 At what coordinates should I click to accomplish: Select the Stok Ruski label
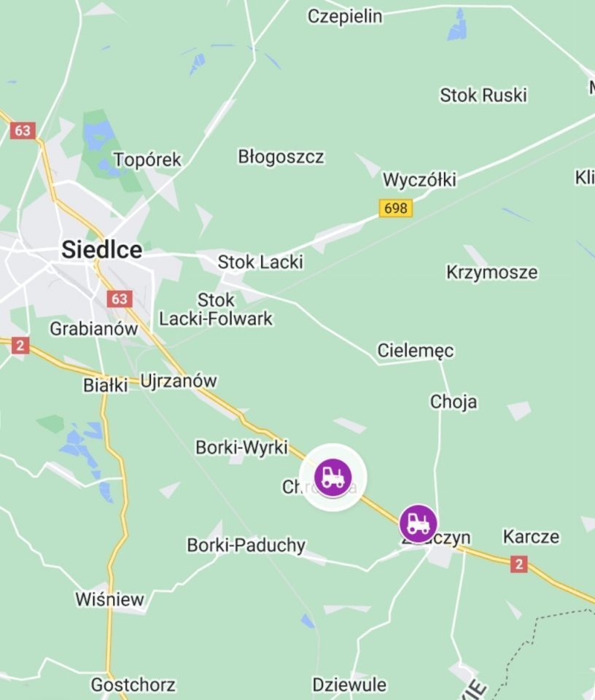[483, 95]
